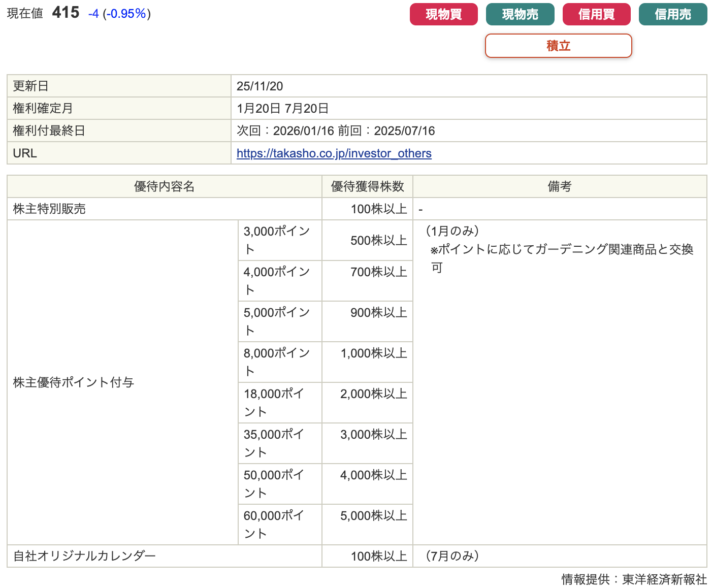712x588 pixels.
Task: Select the 自社オリジナルカレンダー row
Action: tap(84, 556)
